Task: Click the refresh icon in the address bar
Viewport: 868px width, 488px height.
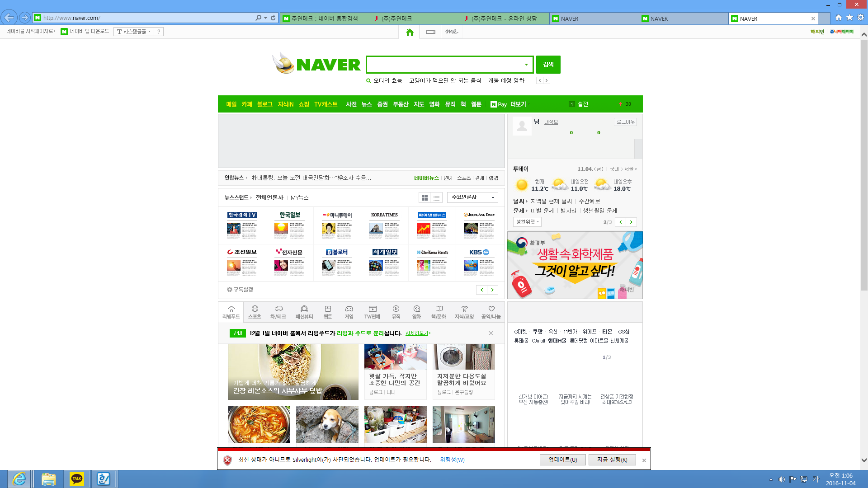Action: point(273,18)
